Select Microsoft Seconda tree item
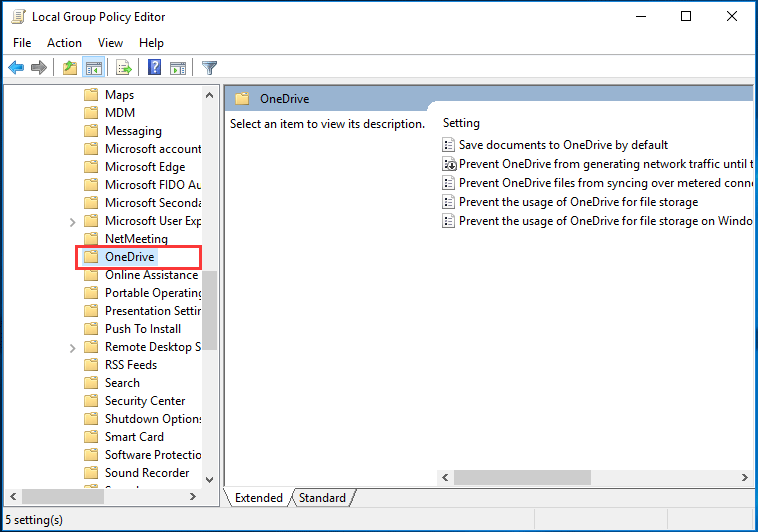Image resolution: width=758 pixels, height=532 pixels. tap(153, 203)
